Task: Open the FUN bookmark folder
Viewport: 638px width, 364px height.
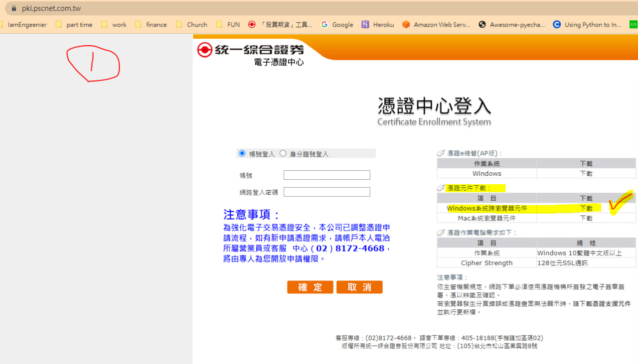Action: click(x=228, y=24)
